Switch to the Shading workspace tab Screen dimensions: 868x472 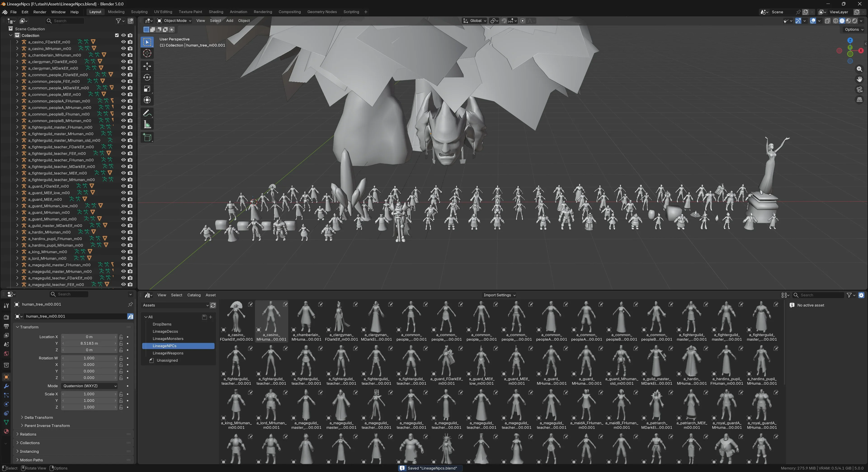(216, 12)
